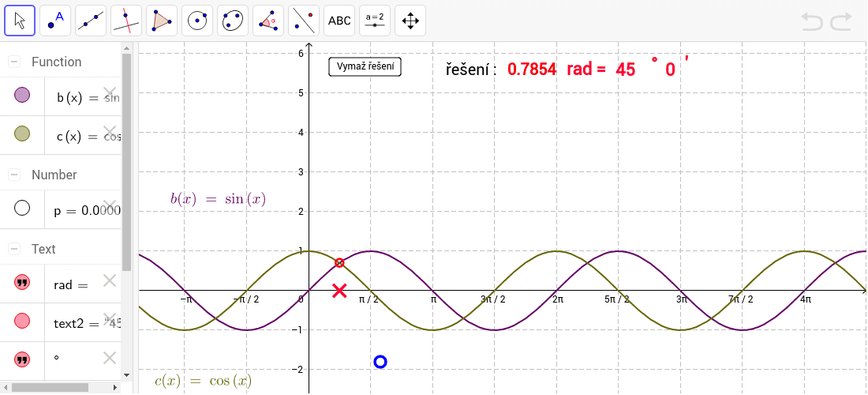
Task: Select the 'p = 0.0000' row text
Action: [x=87, y=211]
